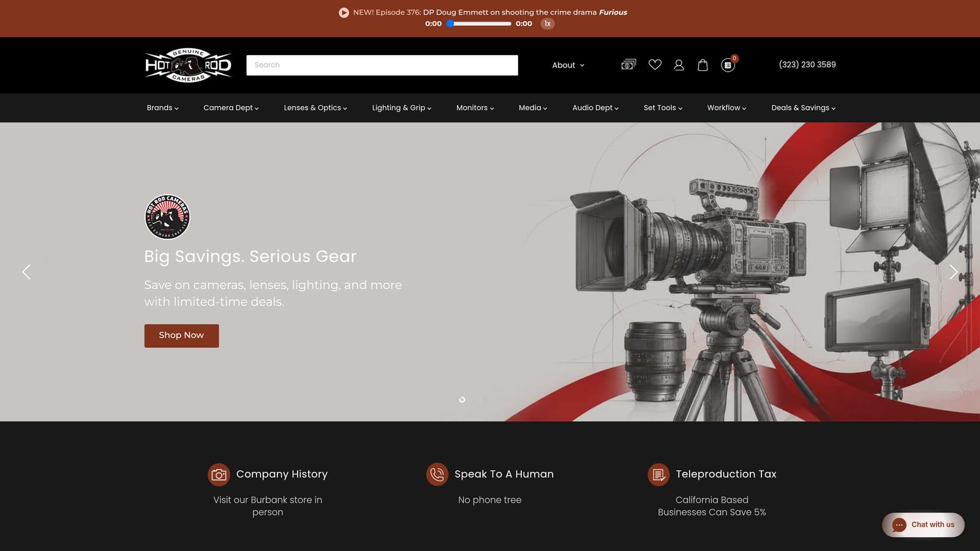Screen dimensions: 980x551
Task: Click the phone number (323) 230 3589
Action: 807,65
